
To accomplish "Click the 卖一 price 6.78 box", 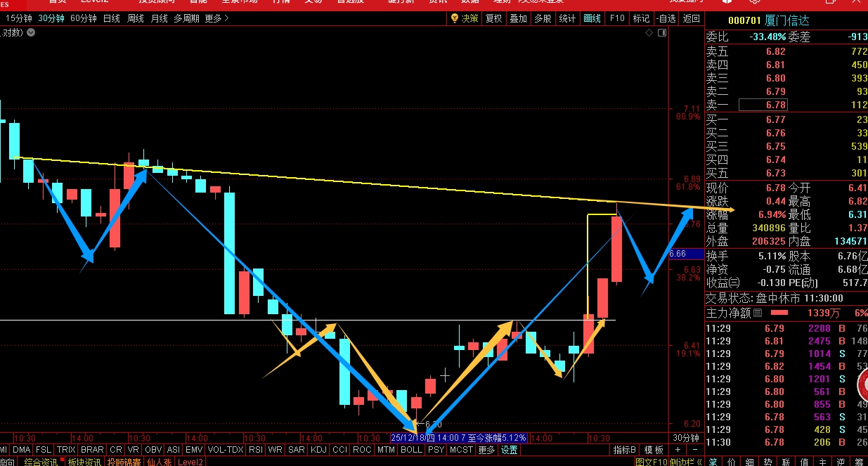I will (x=763, y=105).
